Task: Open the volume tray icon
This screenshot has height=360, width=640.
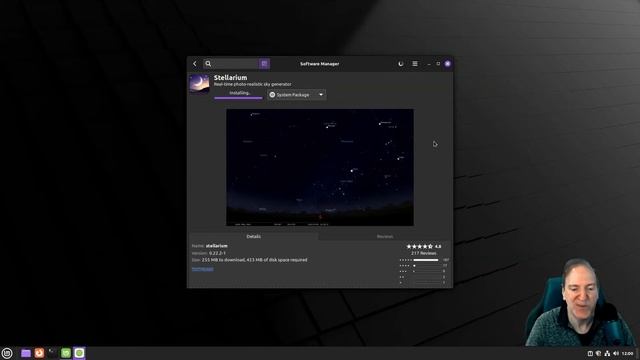Action: click(616, 353)
